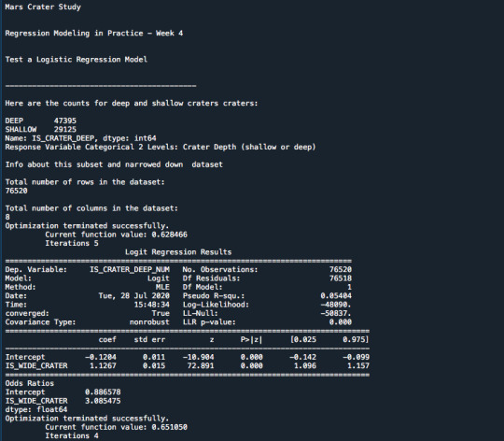Click the 'Mars Crater Study' title line

(43, 7)
